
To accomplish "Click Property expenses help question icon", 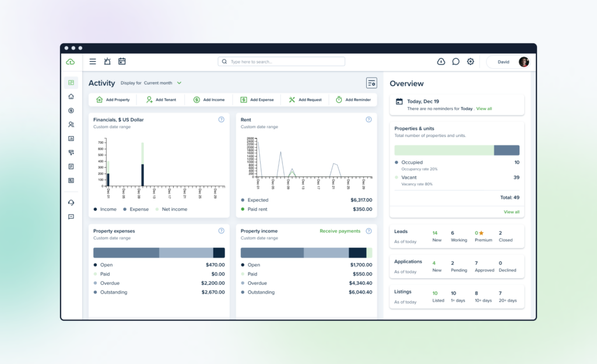I will (x=221, y=231).
